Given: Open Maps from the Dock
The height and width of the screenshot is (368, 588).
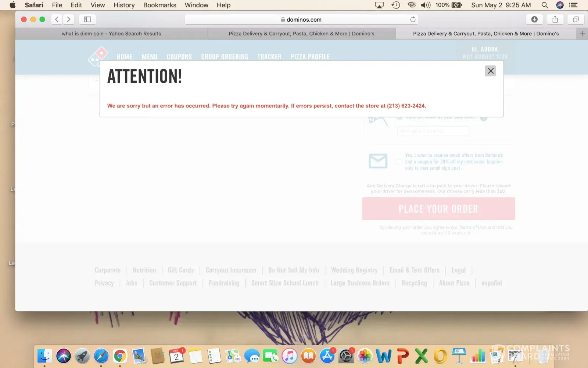Looking at the screenshot, I should coord(233,356).
